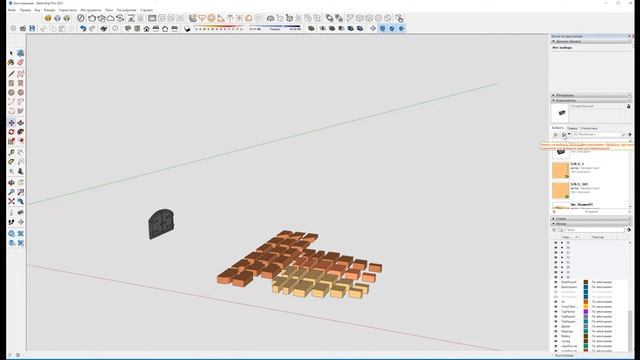This screenshot has height=360, width=640.
Task: Click the bright purple tag color swatch
Action: pyautogui.click(x=585, y=311)
